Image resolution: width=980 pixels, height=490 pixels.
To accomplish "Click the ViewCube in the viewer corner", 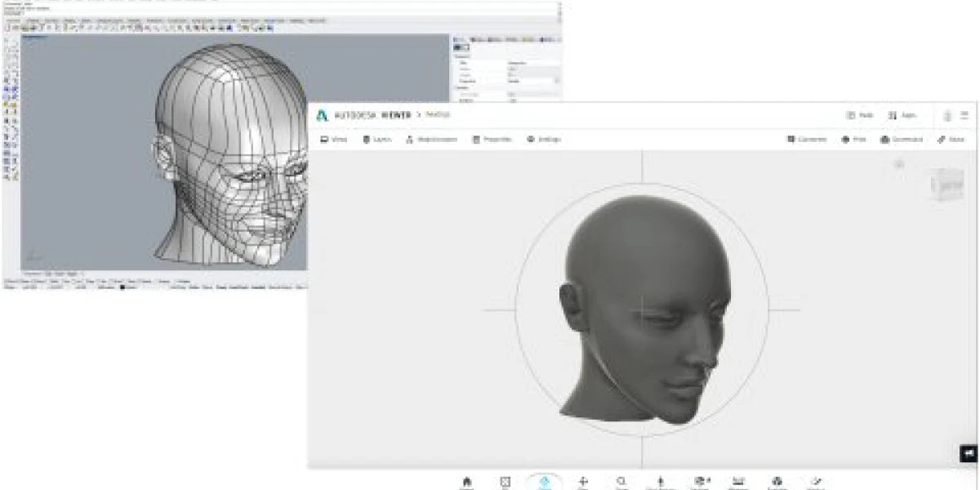I will 947,185.
